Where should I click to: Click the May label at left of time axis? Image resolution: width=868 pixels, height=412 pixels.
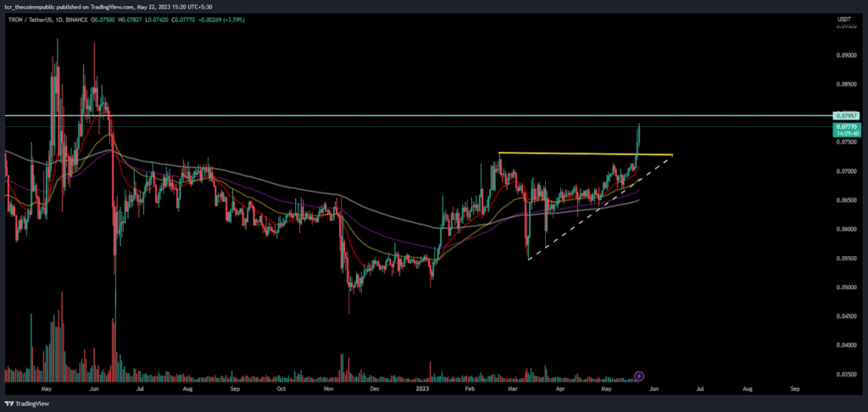point(47,389)
